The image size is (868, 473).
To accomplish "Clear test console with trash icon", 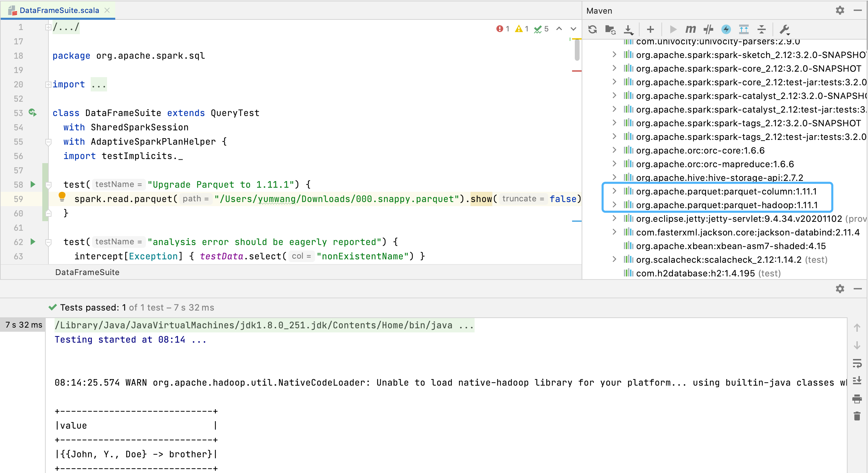I will pyautogui.click(x=857, y=416).
